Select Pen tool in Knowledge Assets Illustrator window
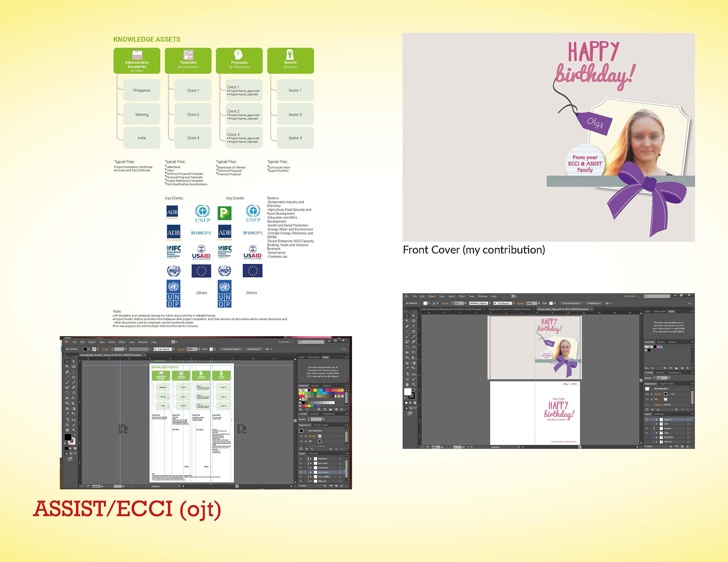 67,372
